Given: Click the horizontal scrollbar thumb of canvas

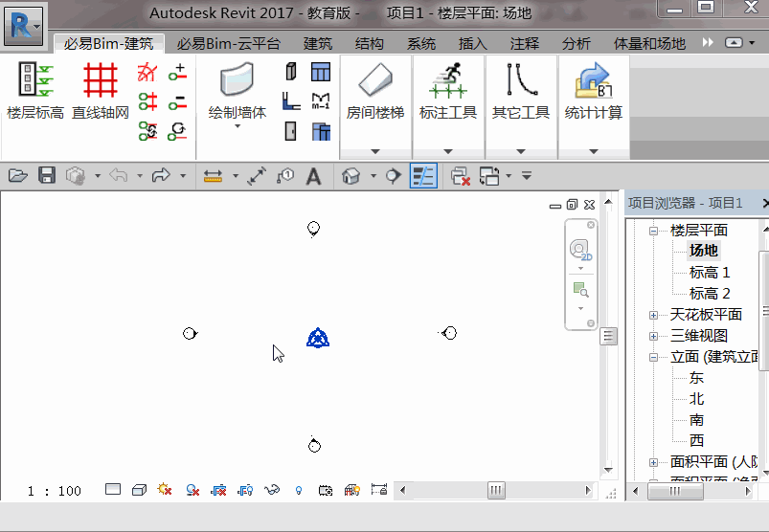Looking at the screenshot, I should (x=496, y=490).
